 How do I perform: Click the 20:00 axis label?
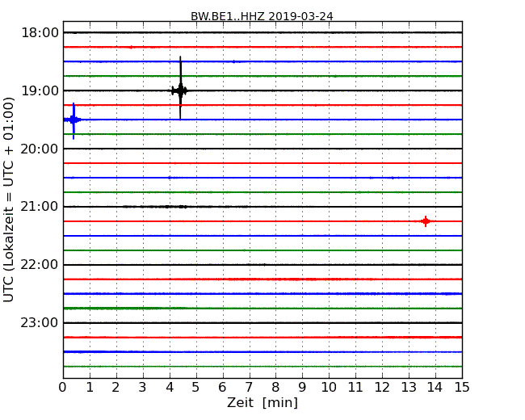(40, 149)
